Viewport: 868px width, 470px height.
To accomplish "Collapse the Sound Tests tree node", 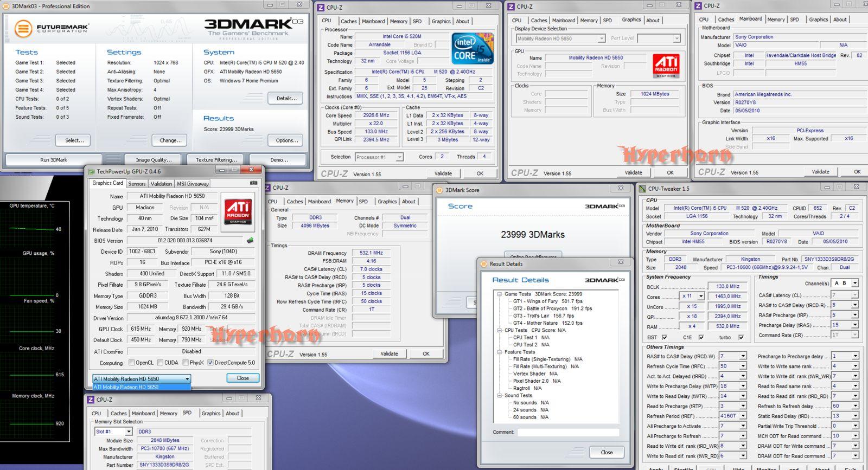I will [499, 395].
